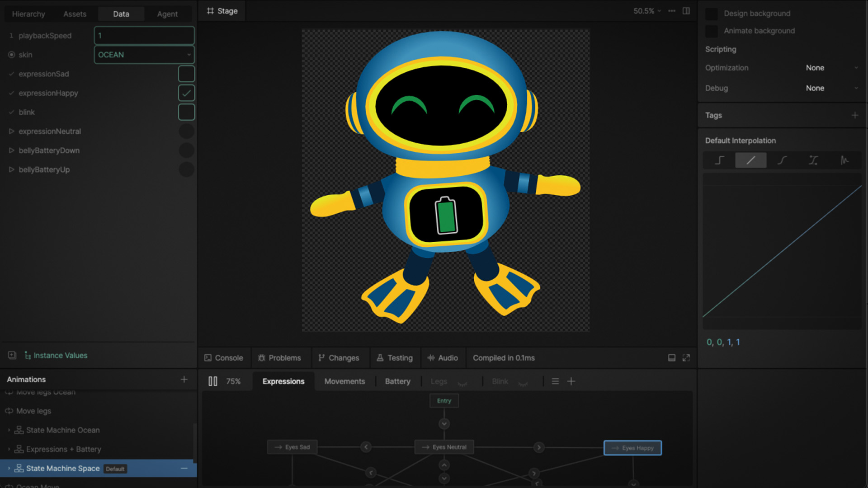Add a new state machine layer

coord(571,381)
